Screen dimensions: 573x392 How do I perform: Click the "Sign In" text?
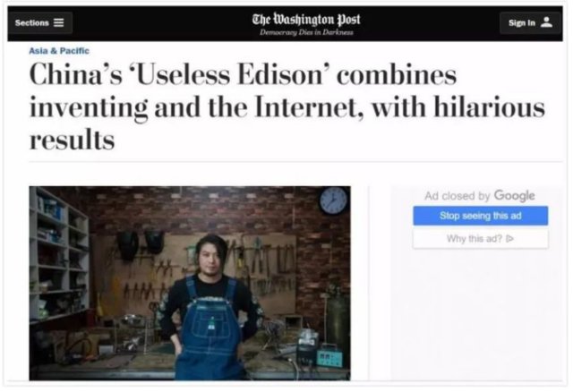point(521,22)
